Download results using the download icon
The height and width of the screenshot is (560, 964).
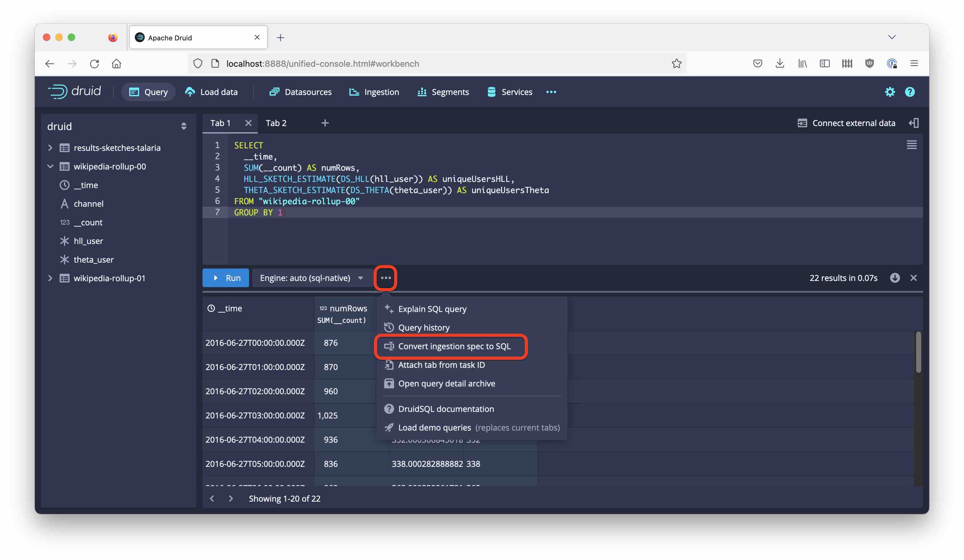coord(895,278)
